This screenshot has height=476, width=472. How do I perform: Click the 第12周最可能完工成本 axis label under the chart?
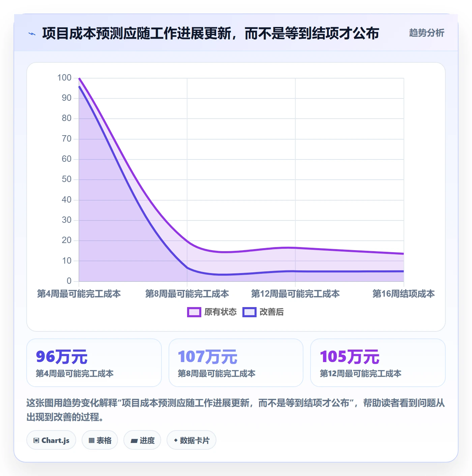pyautogui.click(x=295, y=294)
